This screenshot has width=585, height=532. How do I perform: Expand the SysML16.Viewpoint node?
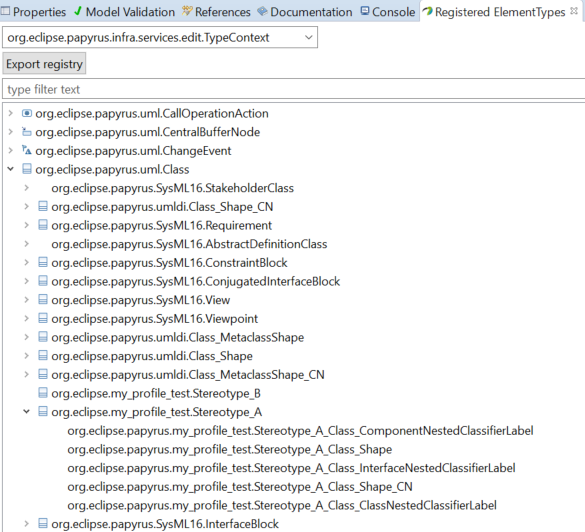coord(26,318)
